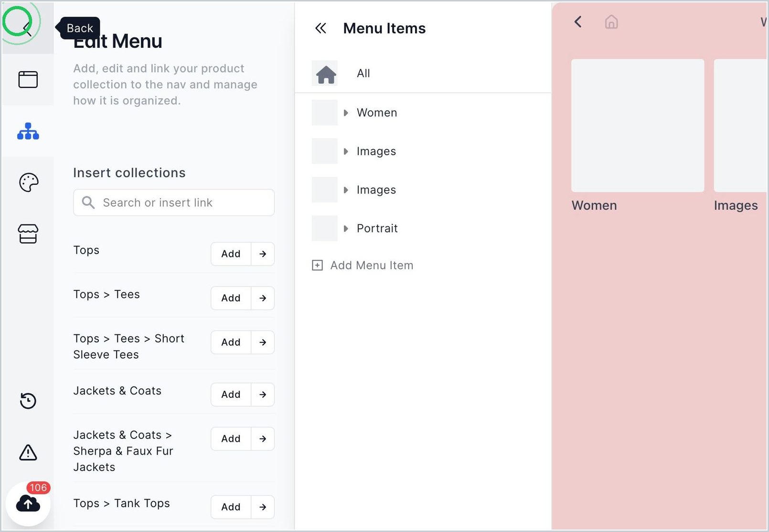Click the Insert collections heading

tap(129, 173)
